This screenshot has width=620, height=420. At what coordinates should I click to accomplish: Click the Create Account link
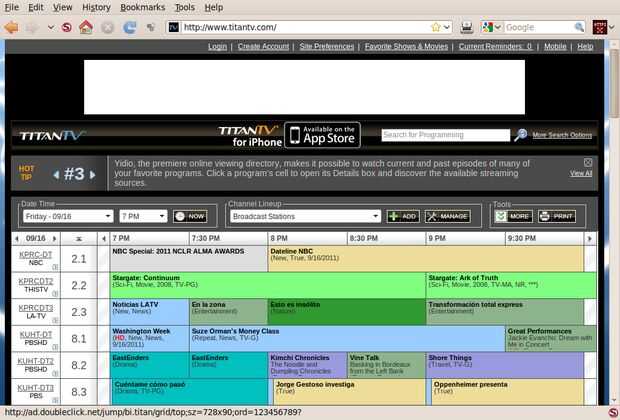[x=263, y=47]
